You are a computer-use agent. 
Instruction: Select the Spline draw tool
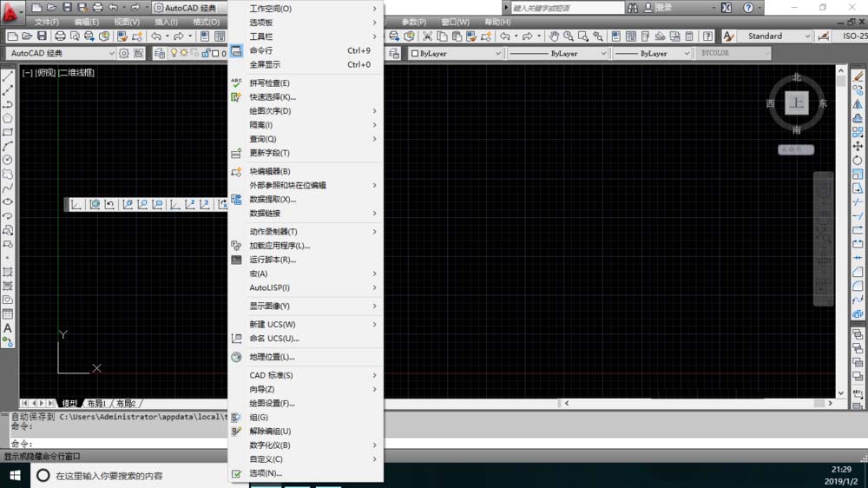click(x=8, y=188)
